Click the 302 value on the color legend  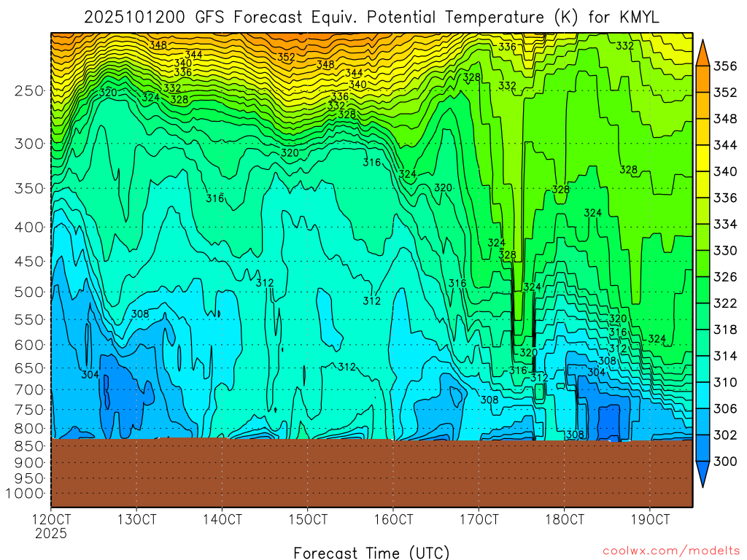pos(725,435)
